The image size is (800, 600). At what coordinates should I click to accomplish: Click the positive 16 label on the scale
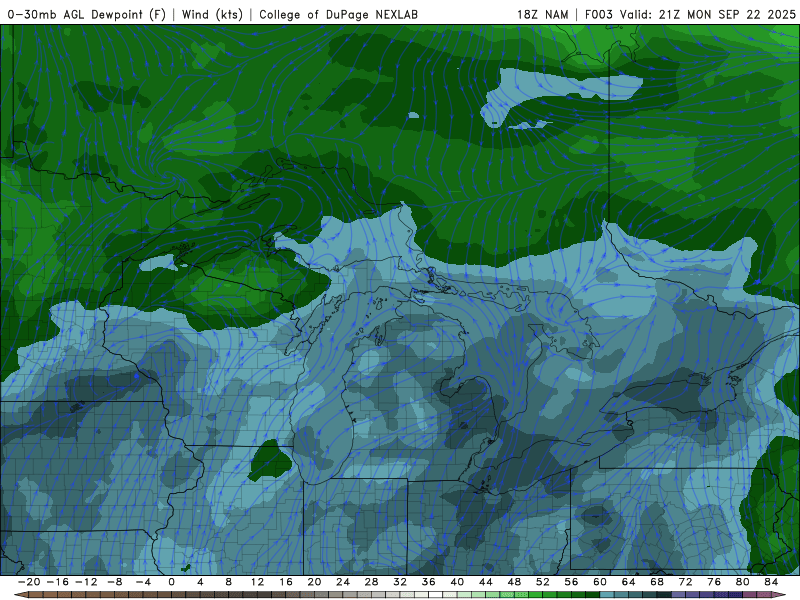click(286, 582)
